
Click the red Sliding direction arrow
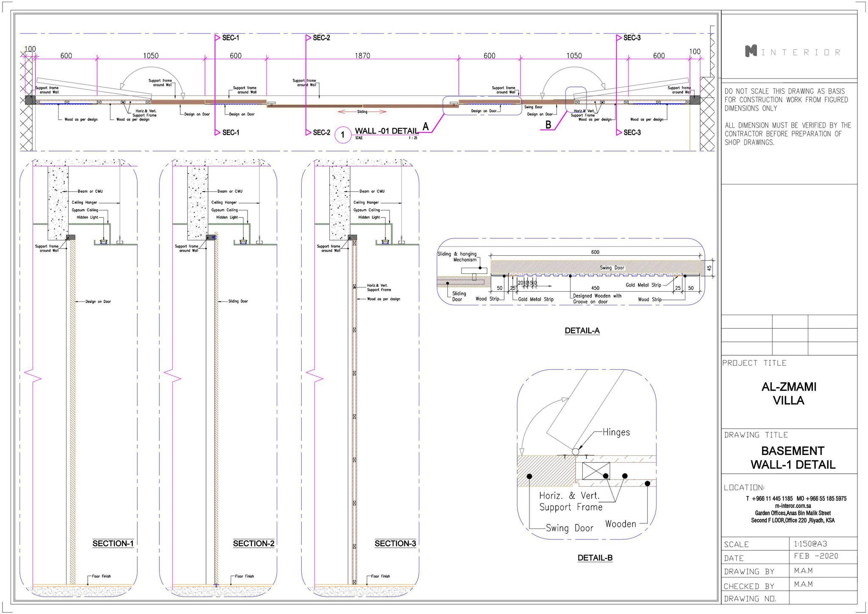point(362,112)
